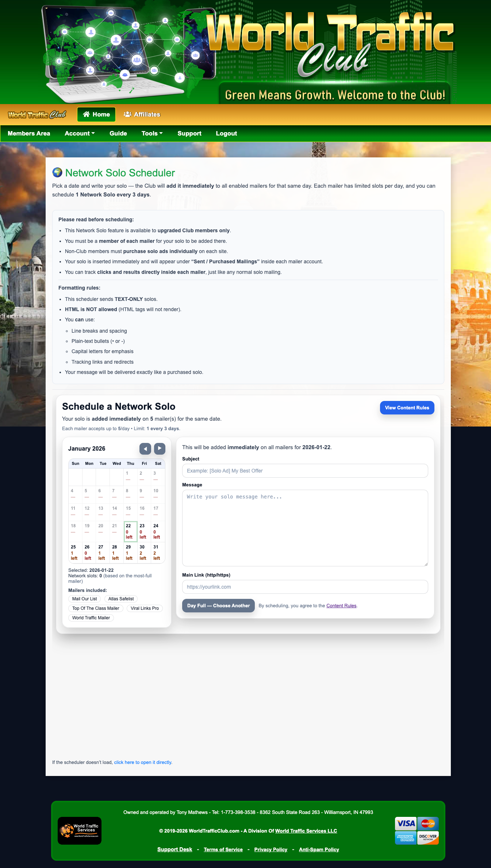Click the World Traffic Club navbar logo
The height and width of the screenshot is (868, 491).
click(37, 115)
